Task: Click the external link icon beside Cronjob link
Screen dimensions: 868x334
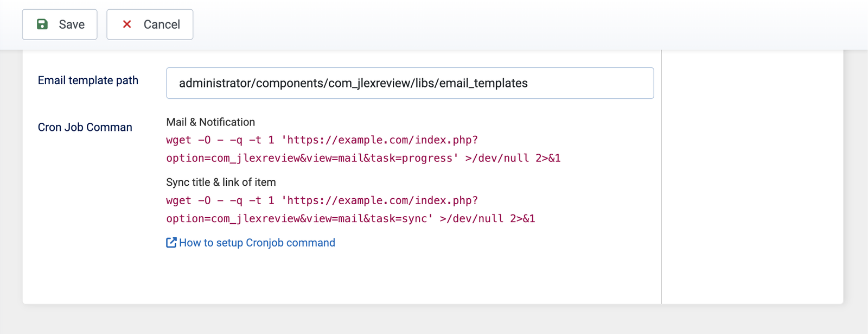Action: point(170,242)
